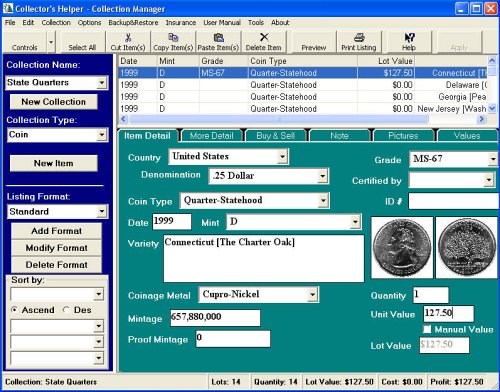500x392 pixels.
Task: Click the Lot Value column header
Action: [x=386, y=61]
